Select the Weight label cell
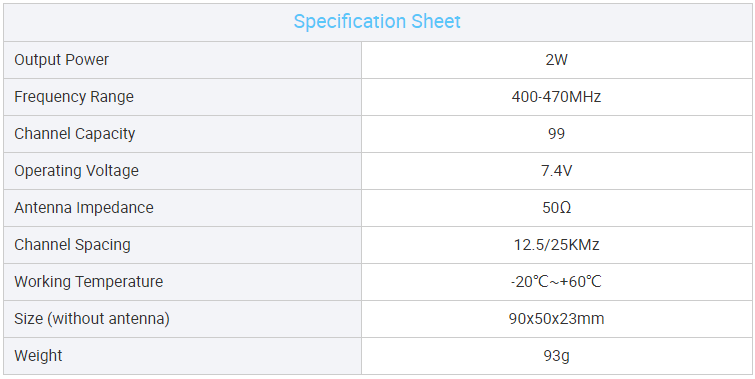The image size is (755, 379). [x=182, y=356]
